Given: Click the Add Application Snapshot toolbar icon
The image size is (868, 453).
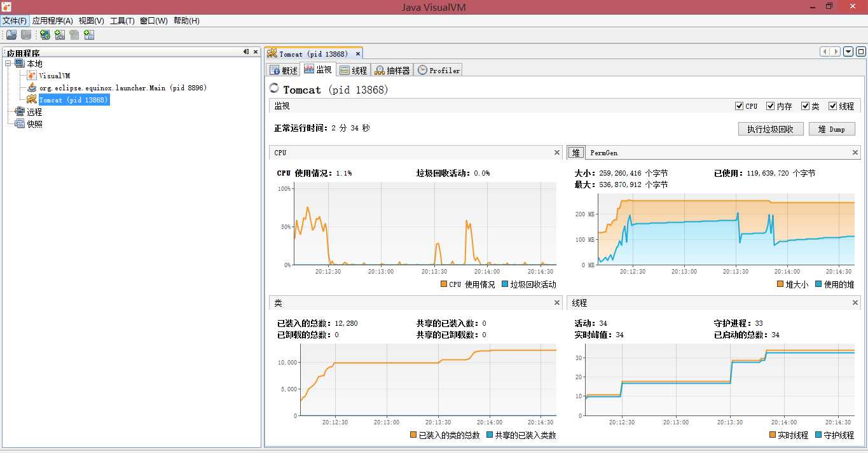Looking at the screenshot, I should [x=89, y=35].
